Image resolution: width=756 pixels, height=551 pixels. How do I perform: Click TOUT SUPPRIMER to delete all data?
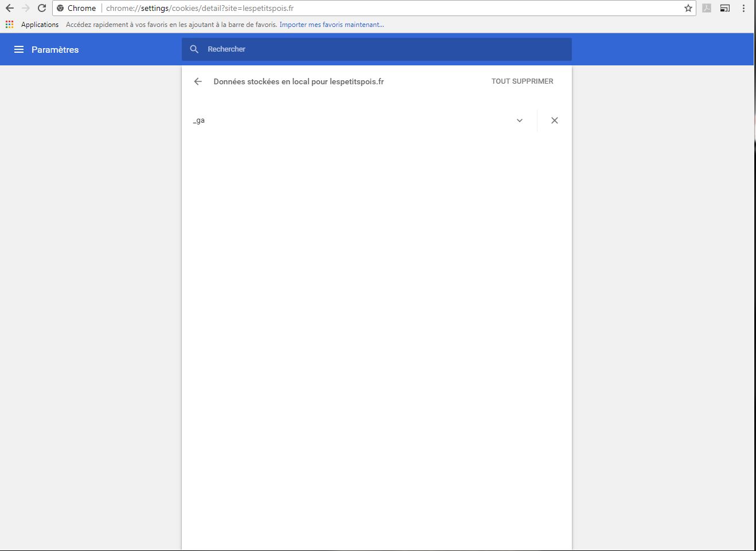coord(523,81)
